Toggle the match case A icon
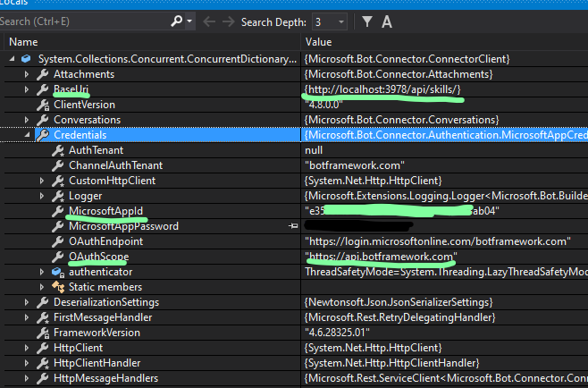This screenshot has height=388, width=588. pos(387,21)
